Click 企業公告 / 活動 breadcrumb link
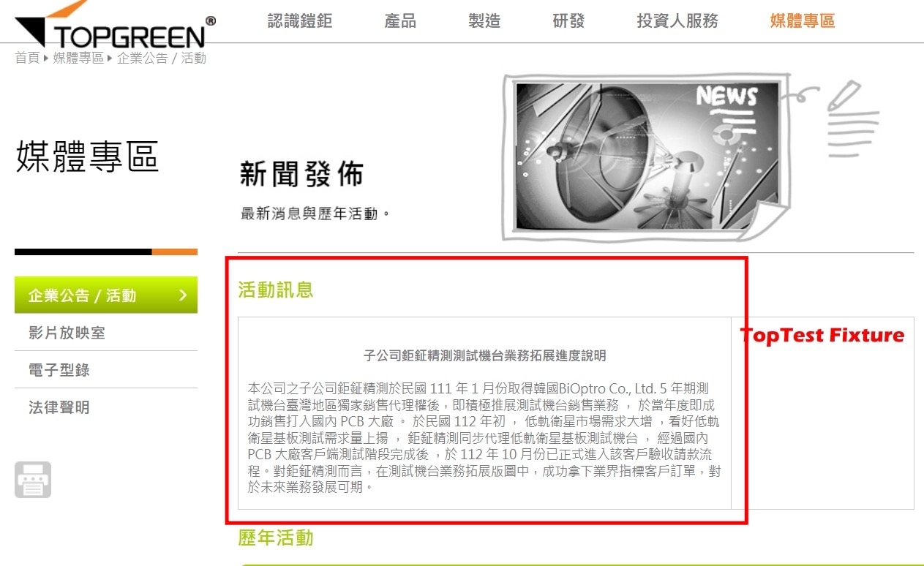This screenshot has width=924, height=566. 162,58
